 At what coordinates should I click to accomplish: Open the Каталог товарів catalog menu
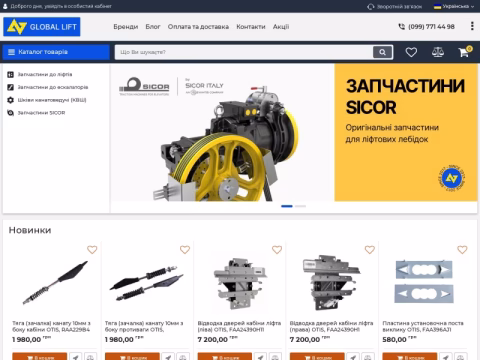[x=56, y=52]
